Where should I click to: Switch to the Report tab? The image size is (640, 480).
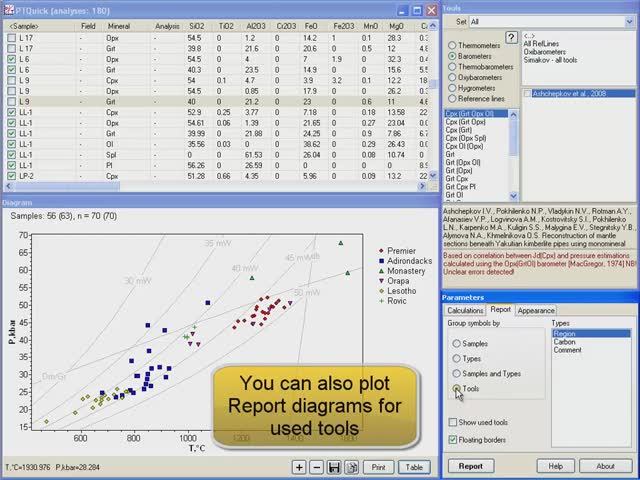point(500,309)
